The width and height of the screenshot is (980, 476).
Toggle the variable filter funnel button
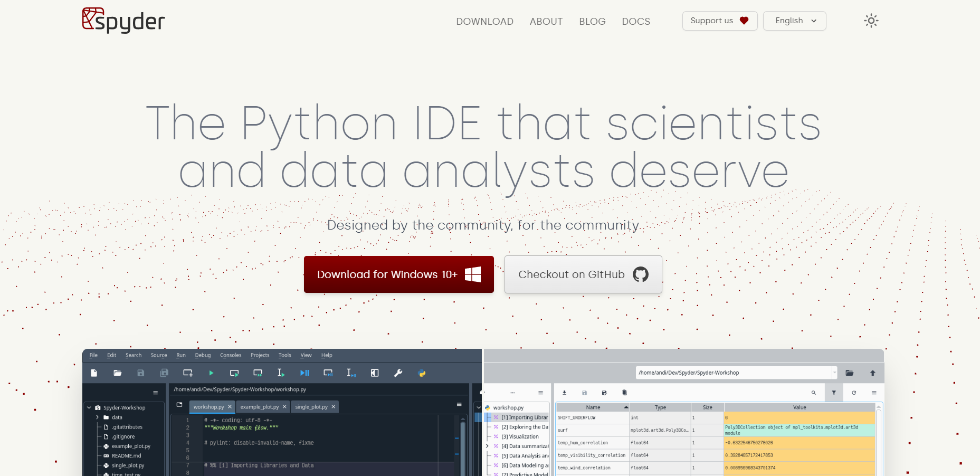[x=834, y=393]
